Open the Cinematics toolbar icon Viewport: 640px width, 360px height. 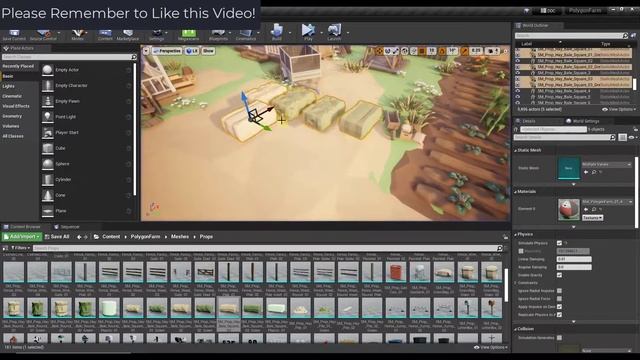pyautogui.click(x=246, y=34)
